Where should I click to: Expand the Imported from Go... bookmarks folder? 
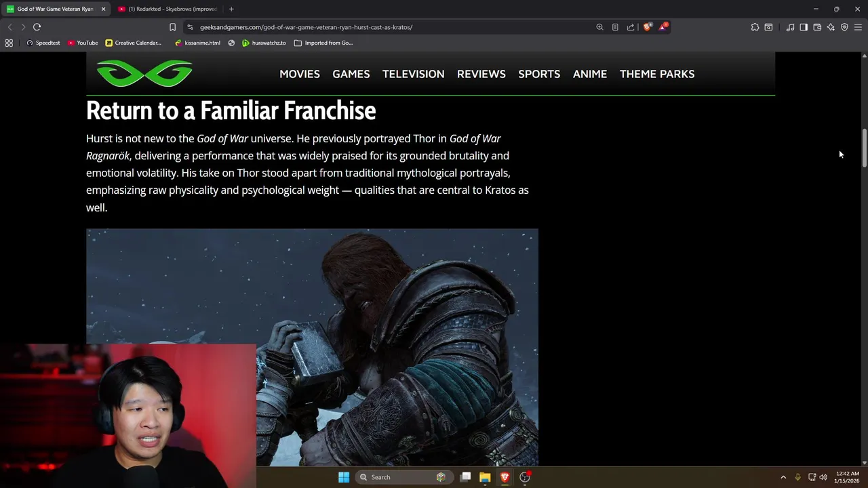point(323,43)
